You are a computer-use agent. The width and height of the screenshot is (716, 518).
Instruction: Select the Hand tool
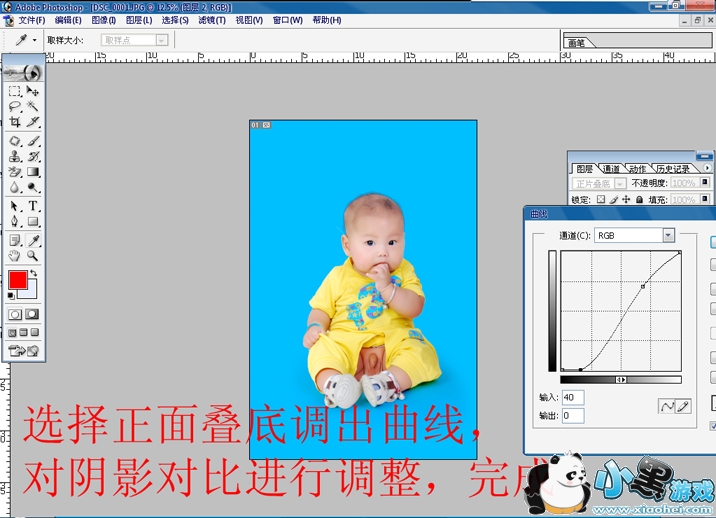click(15, 256)
